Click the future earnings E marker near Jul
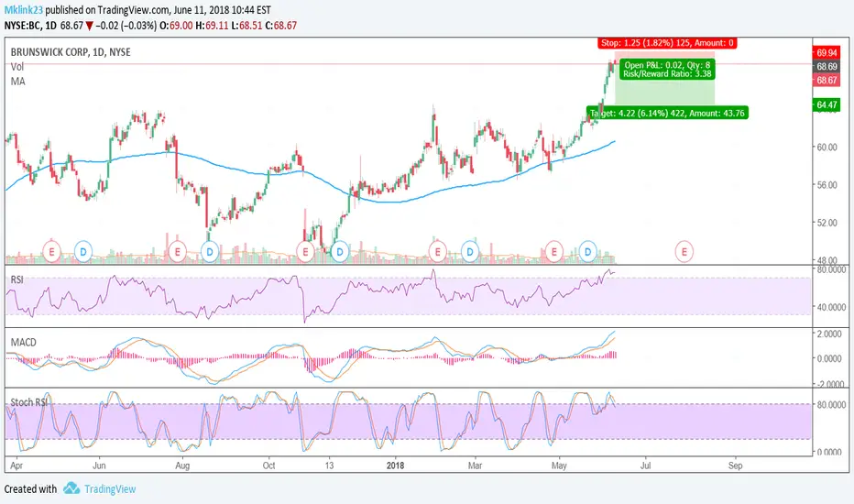 pos(684,252)
